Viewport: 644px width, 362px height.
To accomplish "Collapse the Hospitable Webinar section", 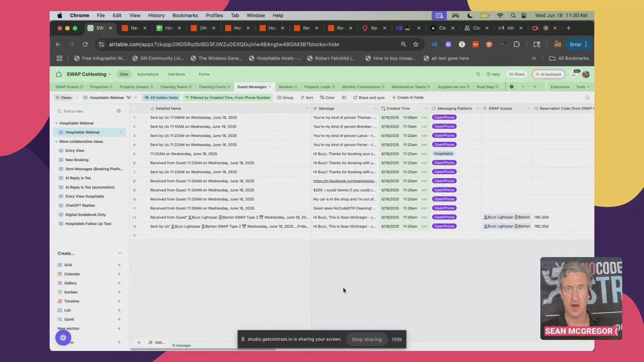I will pos(56,123).
